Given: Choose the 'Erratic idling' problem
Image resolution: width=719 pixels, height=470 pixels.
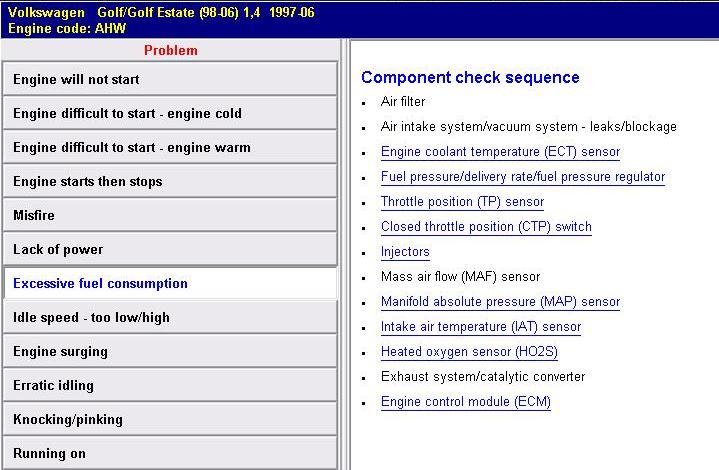Looking at the screenshot, I should point(170,386).
